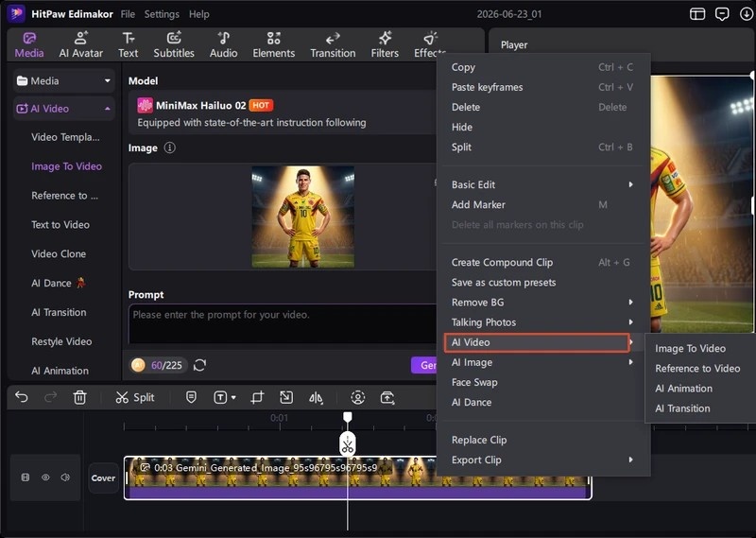Image resolution: width=756 pixels, height=538 pixels.
Task: Add a marker with the marker icon
Action: click(191, 397)
